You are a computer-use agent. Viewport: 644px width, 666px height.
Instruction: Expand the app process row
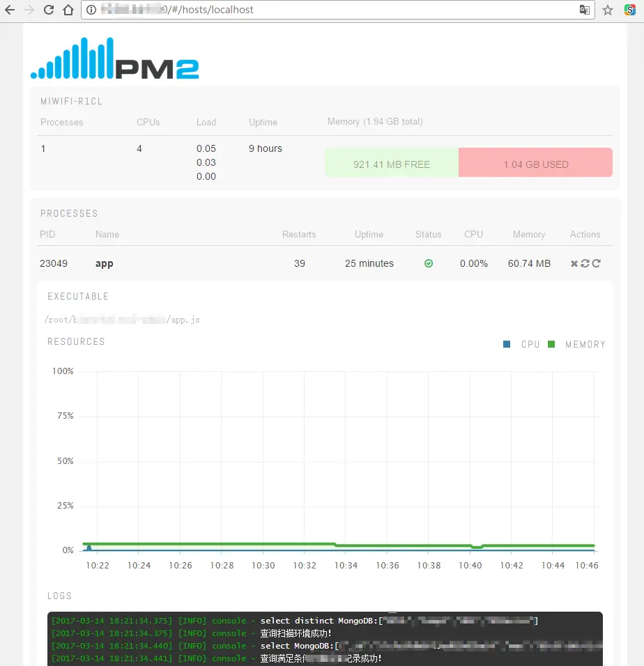click(x=325, y=264)
